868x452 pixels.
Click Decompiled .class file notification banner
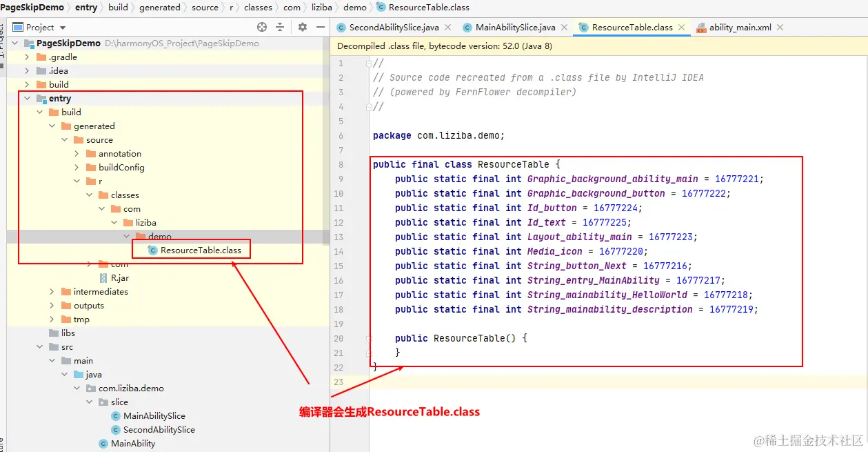pos(598,46)
